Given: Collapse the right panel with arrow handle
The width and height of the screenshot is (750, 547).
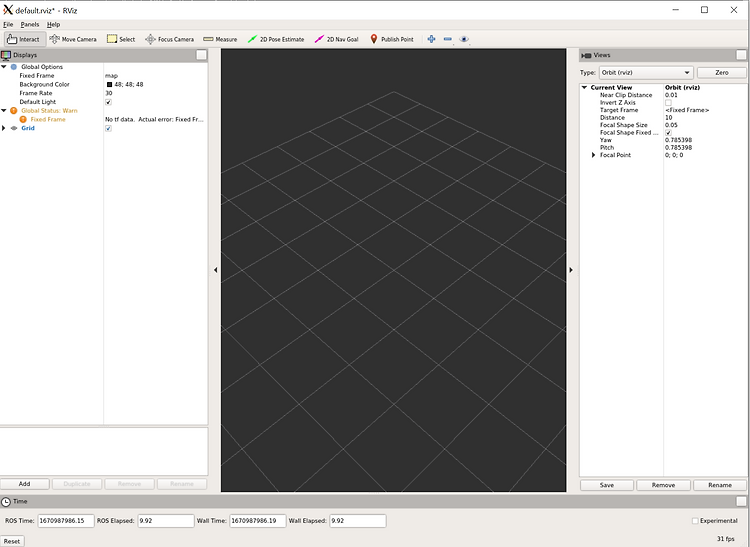Looking at the screenshot, I should click(x=571, y=270).
